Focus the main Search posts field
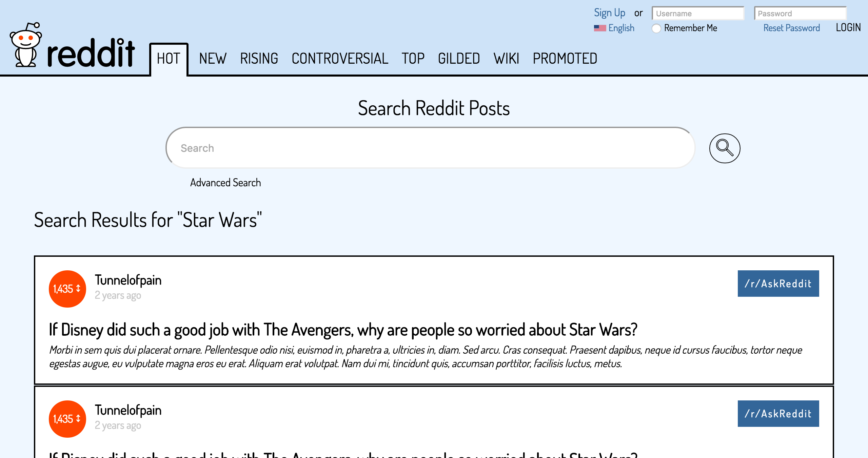Viewport: 868px width, 458px height. 430,148
